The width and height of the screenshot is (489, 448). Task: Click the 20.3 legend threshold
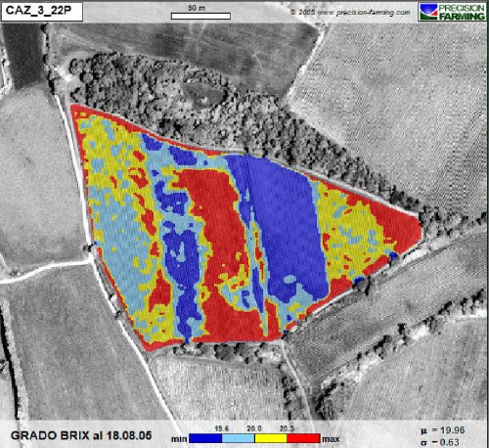coord(287,428)
